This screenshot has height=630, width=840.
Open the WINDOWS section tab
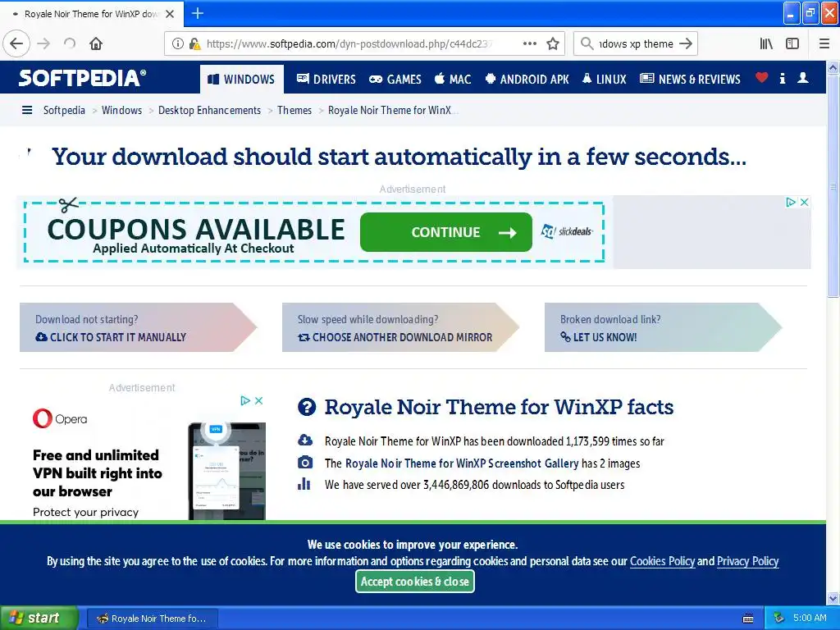point(242,80)
